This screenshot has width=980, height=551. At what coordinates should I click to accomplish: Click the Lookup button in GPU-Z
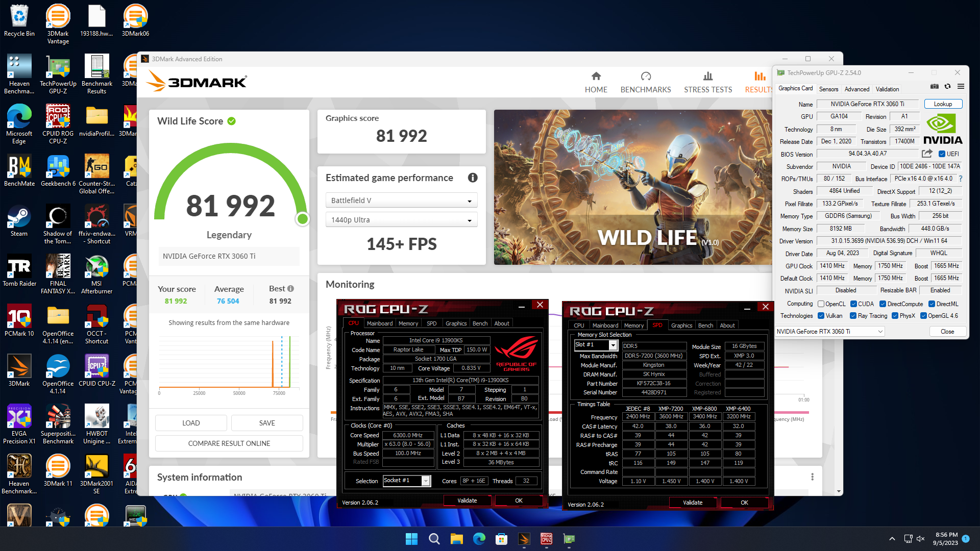point(943,104)
